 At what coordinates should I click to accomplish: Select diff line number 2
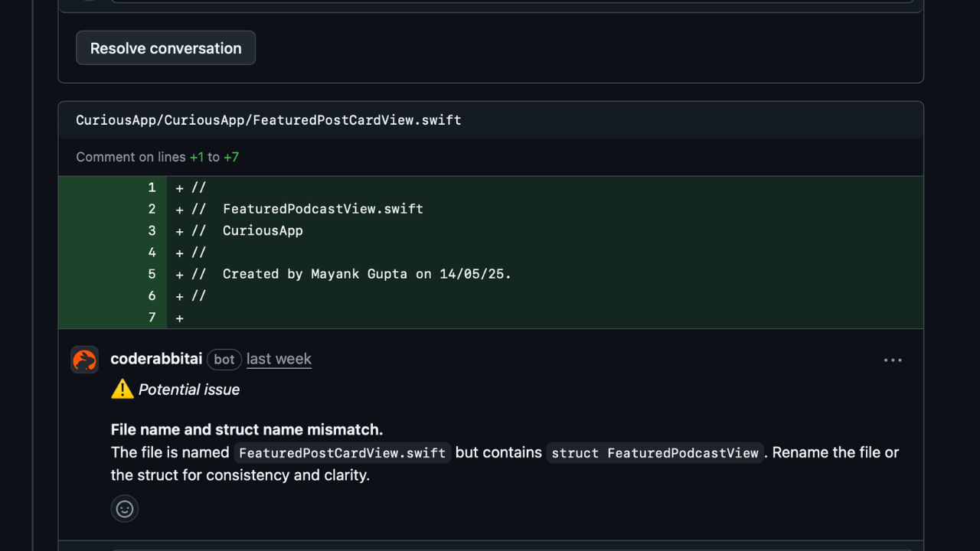152,209
